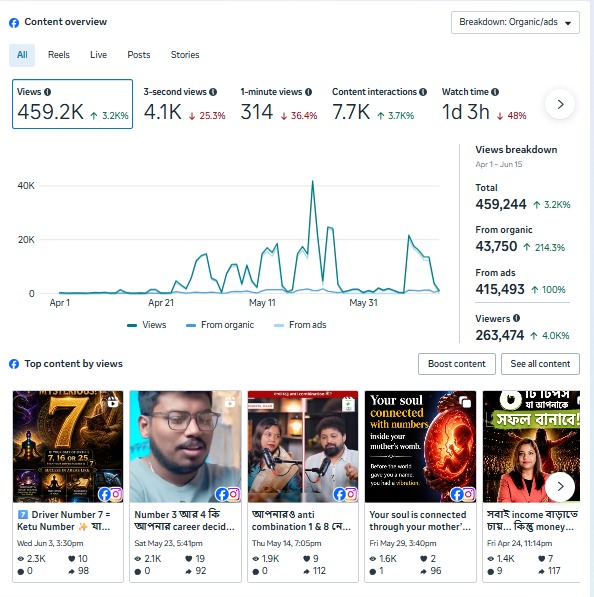Switch to the Stories tab
This screenshot has width=594, height=597.
185,55
